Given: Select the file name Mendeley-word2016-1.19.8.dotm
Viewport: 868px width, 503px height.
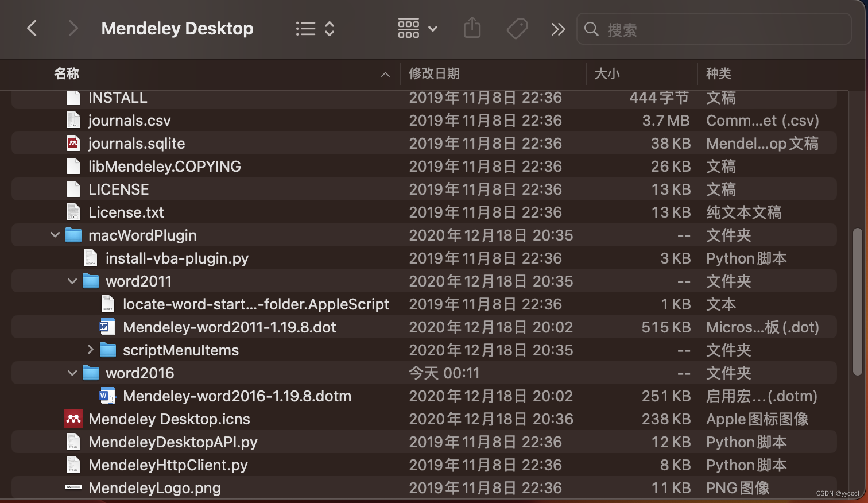Looking at the screenshot, I should coord(237,396).
